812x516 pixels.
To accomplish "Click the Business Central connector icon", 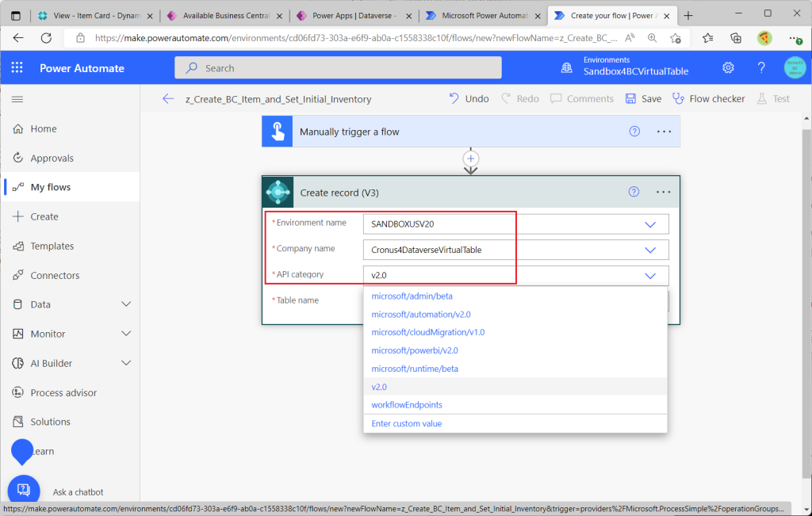I will coord(278,192).
